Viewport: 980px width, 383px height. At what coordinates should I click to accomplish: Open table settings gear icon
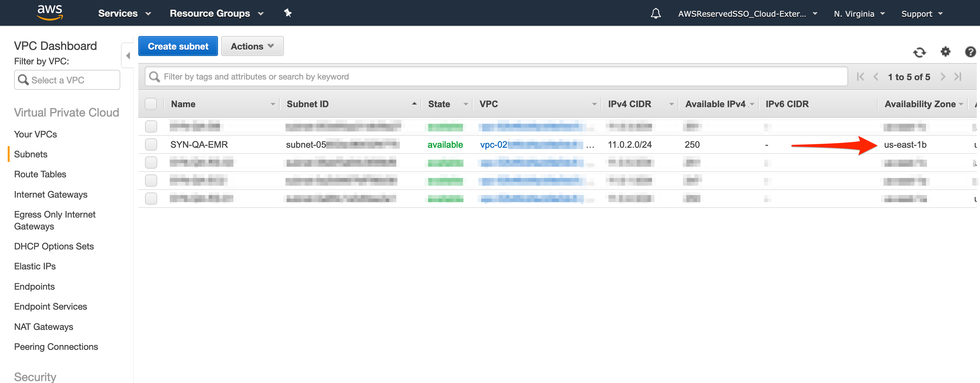coord(945,51)
